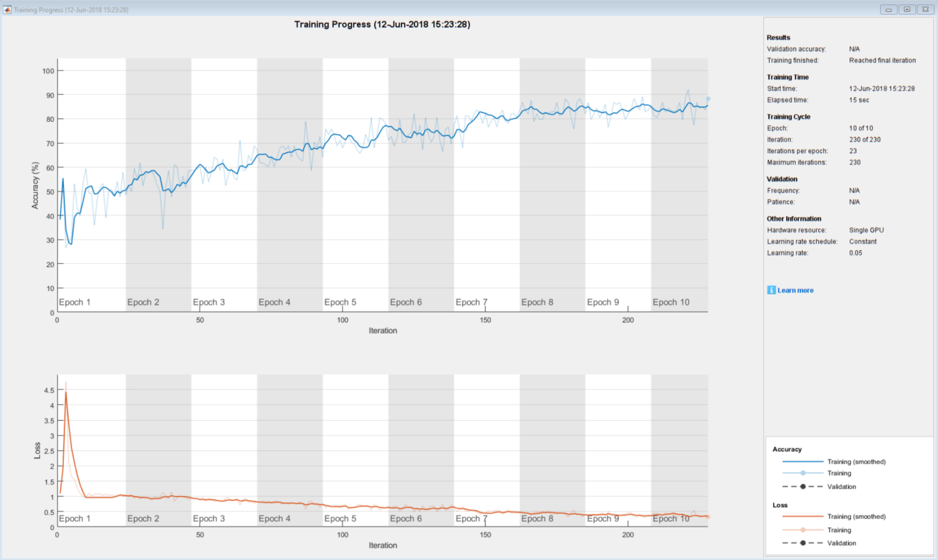Click the Epoch 5 label in accuracy plot

click(340, 302)
